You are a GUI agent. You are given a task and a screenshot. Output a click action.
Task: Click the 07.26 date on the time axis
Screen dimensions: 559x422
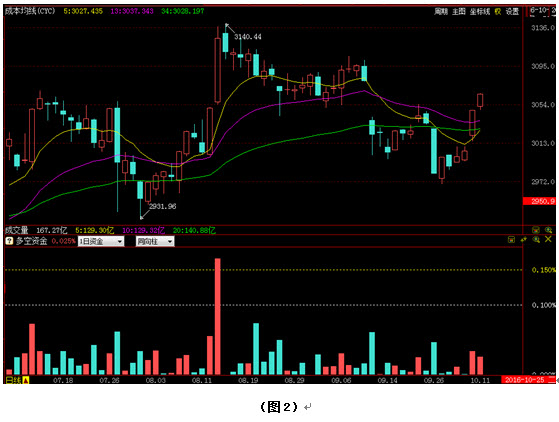point(109,380)
